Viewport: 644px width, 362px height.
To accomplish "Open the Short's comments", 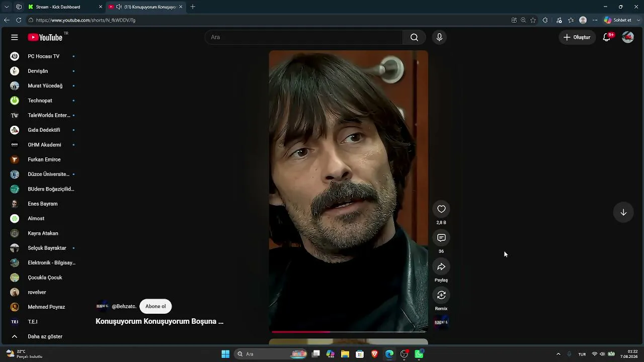I will click(x=441, y=238).
